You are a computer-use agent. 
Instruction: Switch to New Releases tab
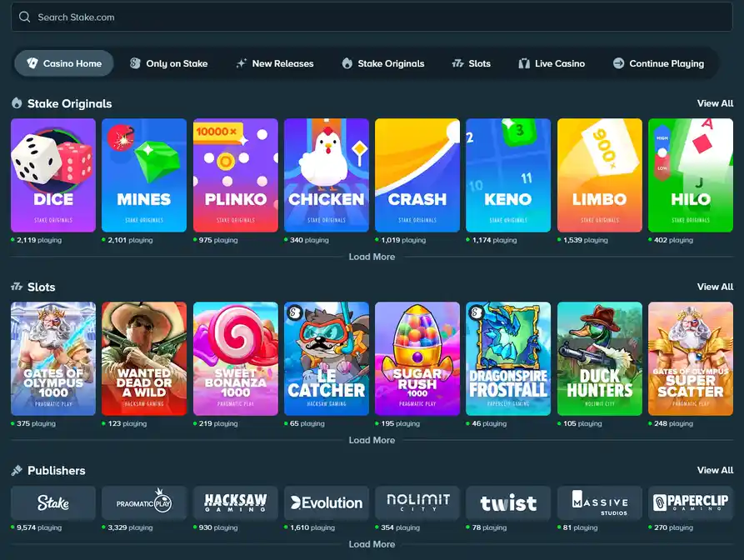tap(275, 63)
